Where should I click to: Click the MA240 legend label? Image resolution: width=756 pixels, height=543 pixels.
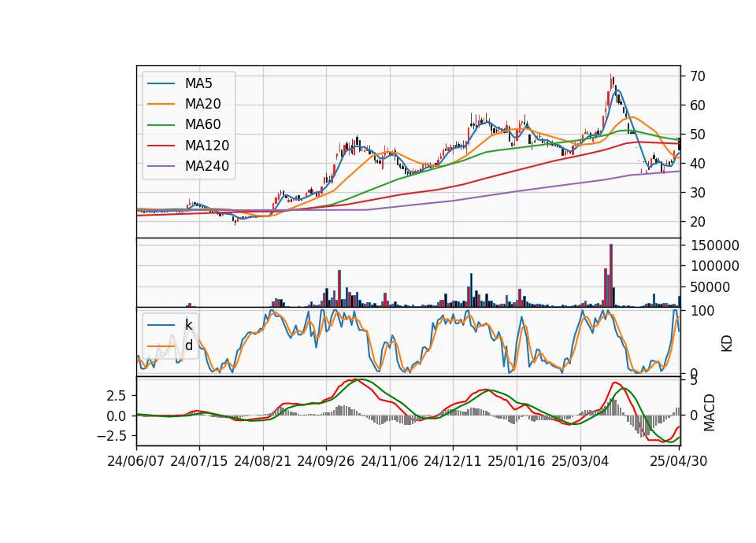(207, 166)
